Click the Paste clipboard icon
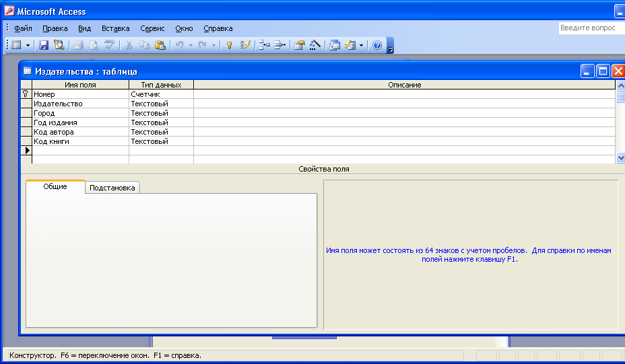 160,45
